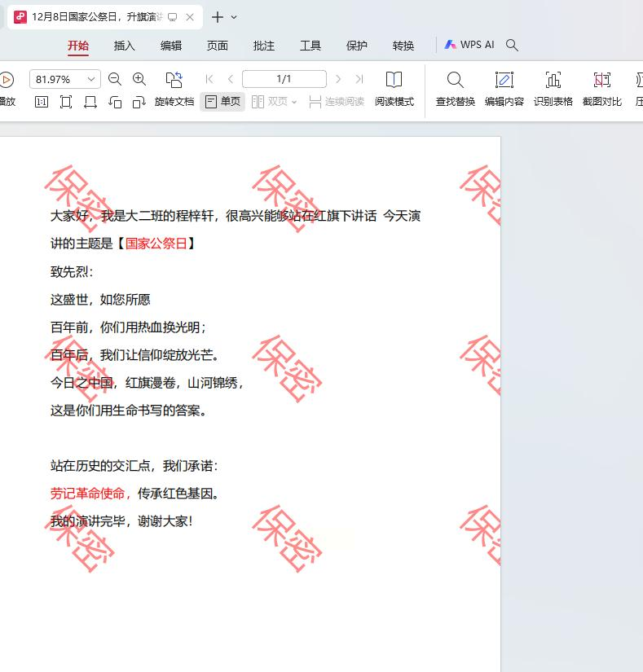Expand the dropdown arrow beside new tab plus

pos(235,17)
